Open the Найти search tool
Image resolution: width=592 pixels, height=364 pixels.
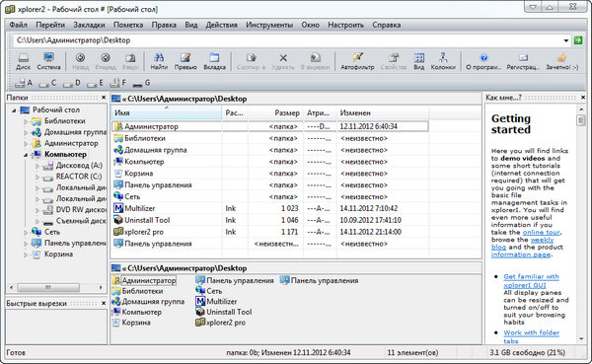[x=159, y=61]
